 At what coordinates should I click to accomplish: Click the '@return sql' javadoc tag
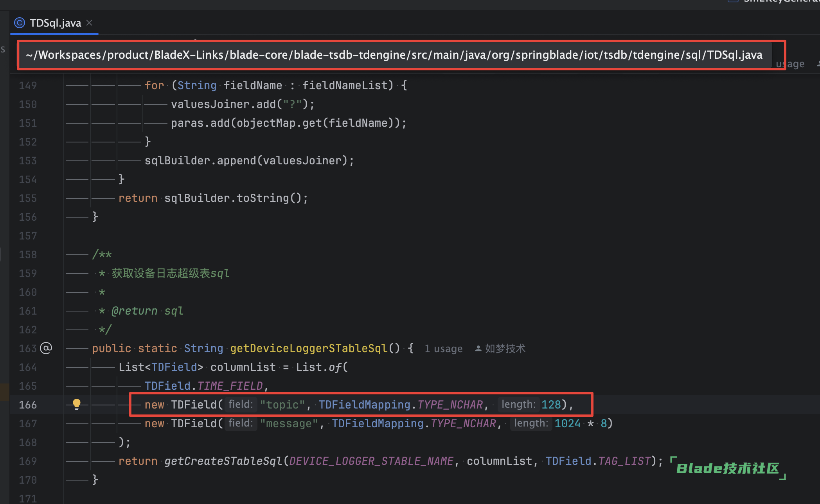(147, 311)
